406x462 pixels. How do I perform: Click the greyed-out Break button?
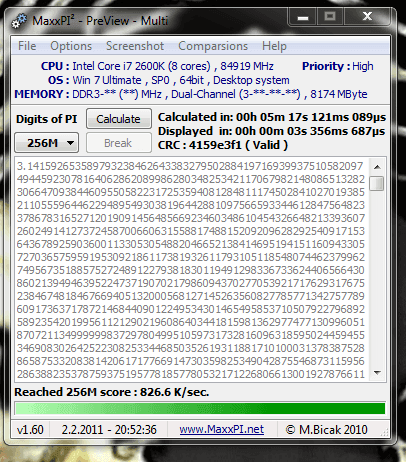[x=119, y=143]
